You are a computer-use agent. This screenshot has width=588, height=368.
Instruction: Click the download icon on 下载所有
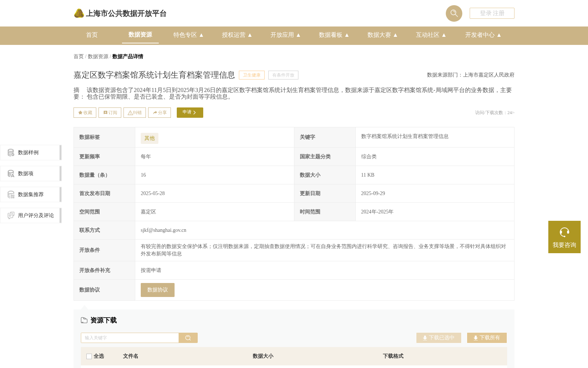[476, 338]
